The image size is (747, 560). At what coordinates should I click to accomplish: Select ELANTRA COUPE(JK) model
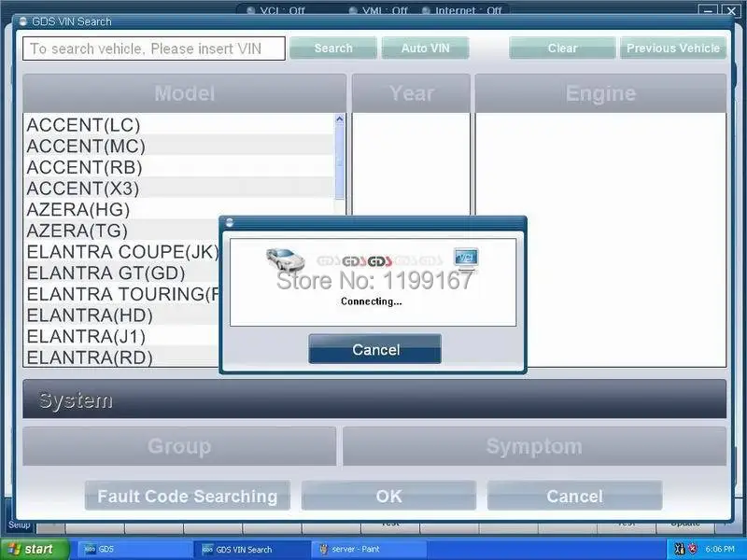(121, 251)
